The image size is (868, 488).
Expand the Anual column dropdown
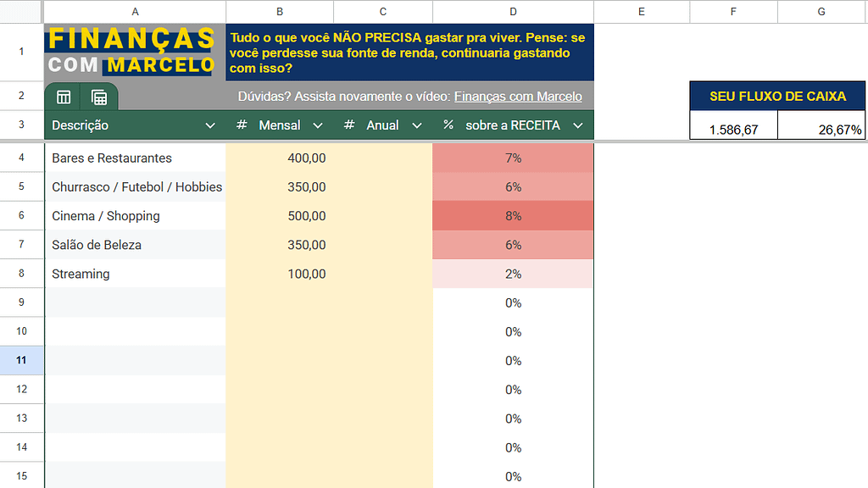[416, 125]
